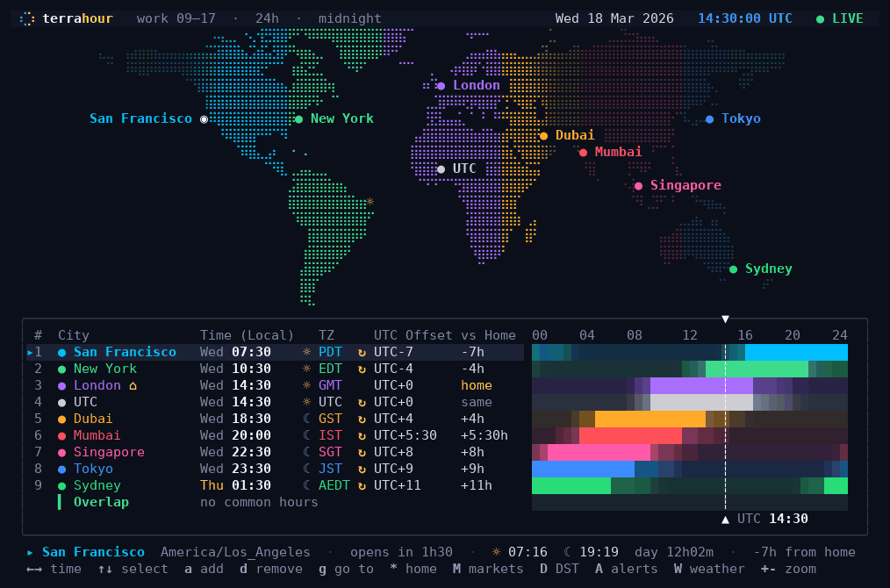Toggle DST display from the footer hints
890x588 pixels.
point(559,569)
